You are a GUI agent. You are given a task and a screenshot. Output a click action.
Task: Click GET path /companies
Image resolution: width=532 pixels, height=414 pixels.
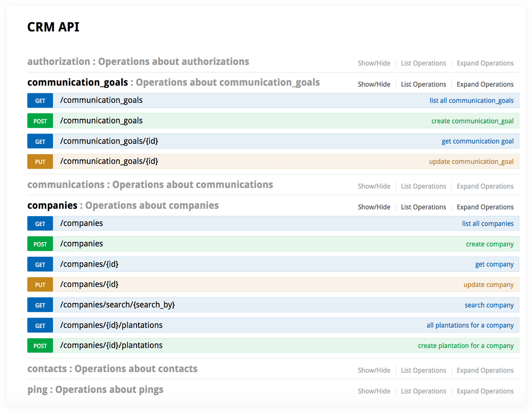point(81,223)
